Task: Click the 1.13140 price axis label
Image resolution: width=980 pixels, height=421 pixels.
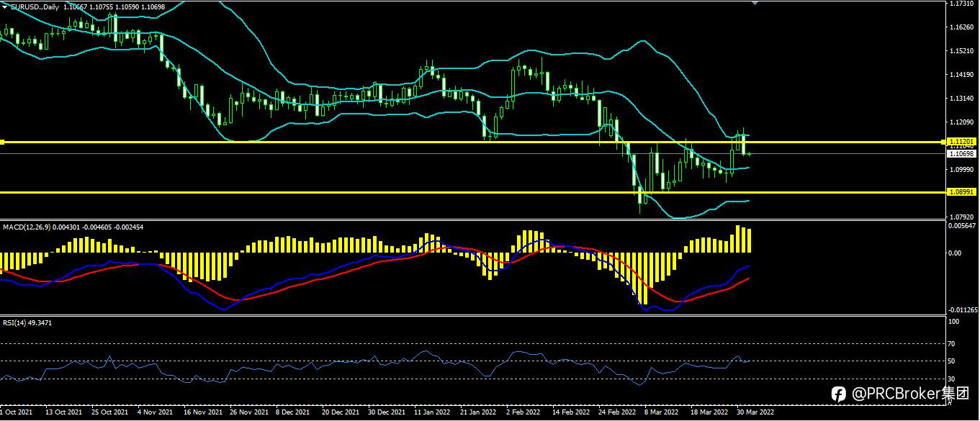Action: coord(961,99)
